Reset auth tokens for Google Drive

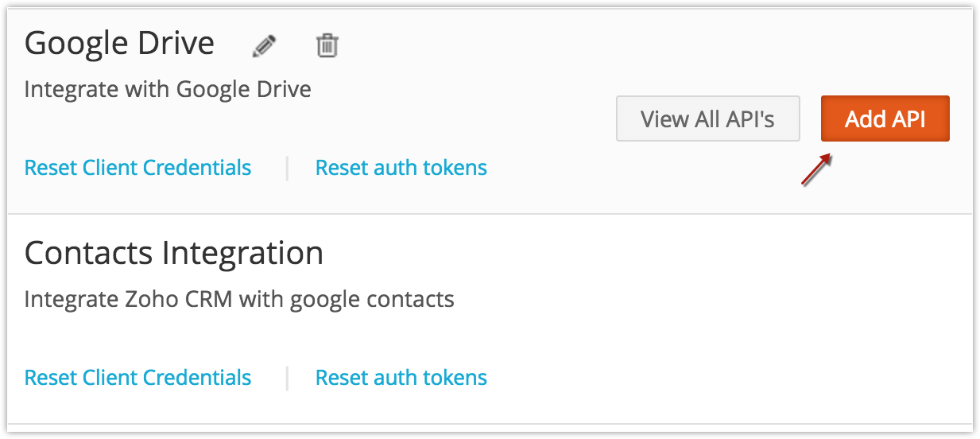(401, 168)
